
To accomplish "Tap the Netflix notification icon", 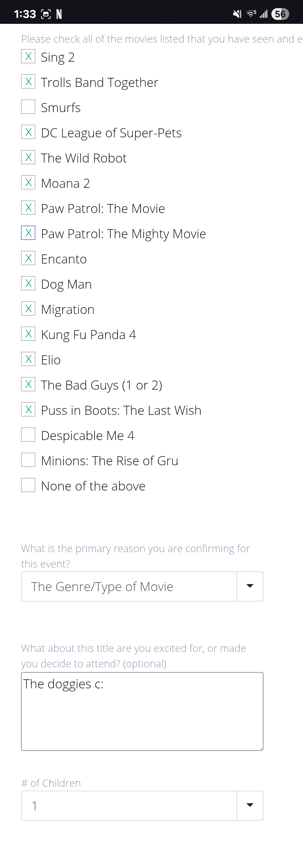I will [59, 14].
